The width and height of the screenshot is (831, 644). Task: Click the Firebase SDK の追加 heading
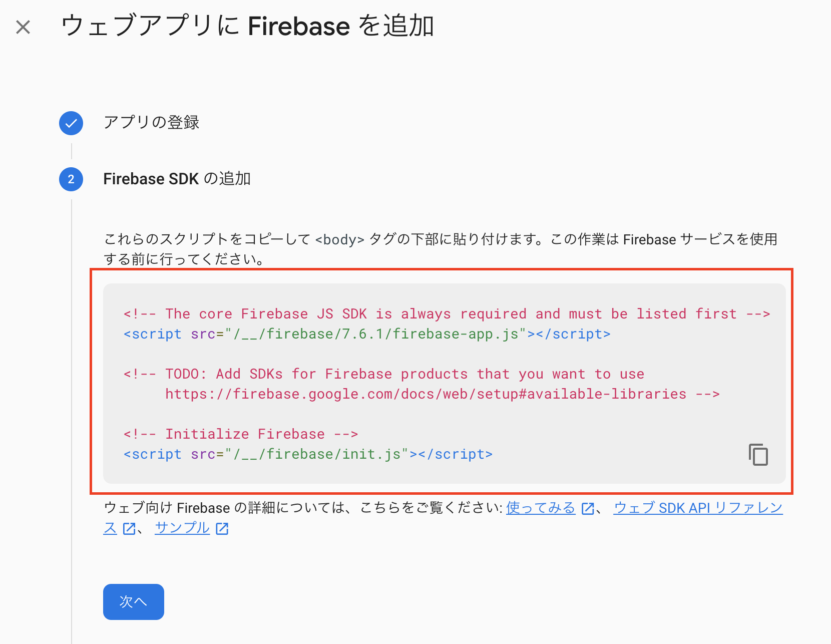coord(179,179)
